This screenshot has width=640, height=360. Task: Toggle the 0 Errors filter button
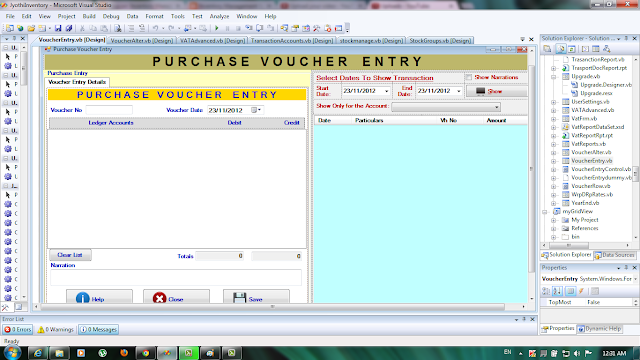pos(18,329)
